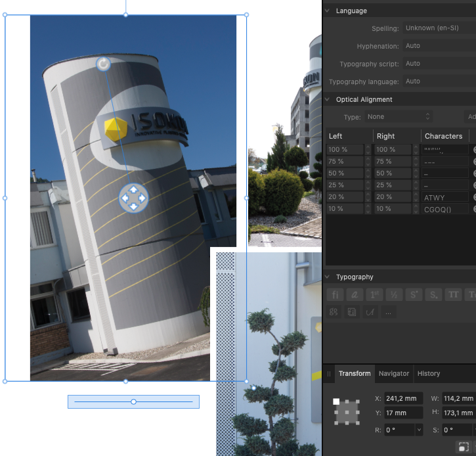The width and height of the screenshot is (476, 456).
Task: Select top-center transform anchor point
Action: [347, 401]
